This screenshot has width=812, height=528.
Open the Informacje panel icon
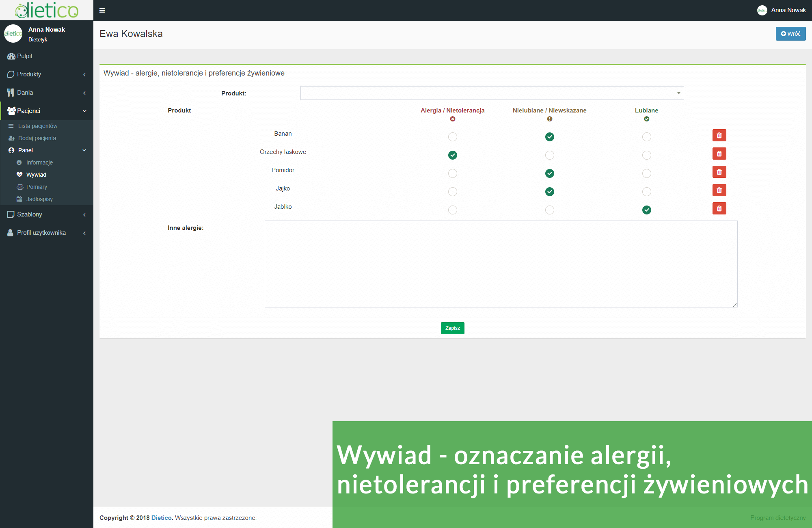click(x=19, y=162)
